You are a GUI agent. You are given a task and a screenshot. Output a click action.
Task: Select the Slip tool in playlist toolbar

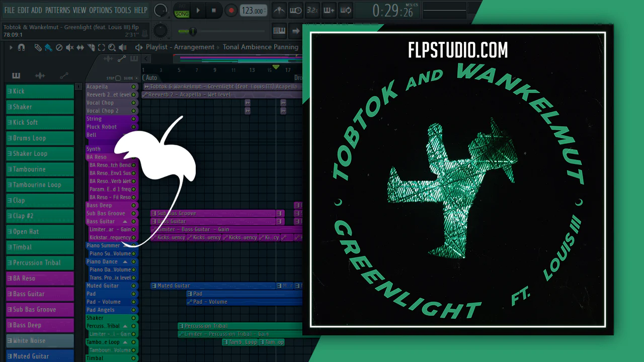pos(80,47)
